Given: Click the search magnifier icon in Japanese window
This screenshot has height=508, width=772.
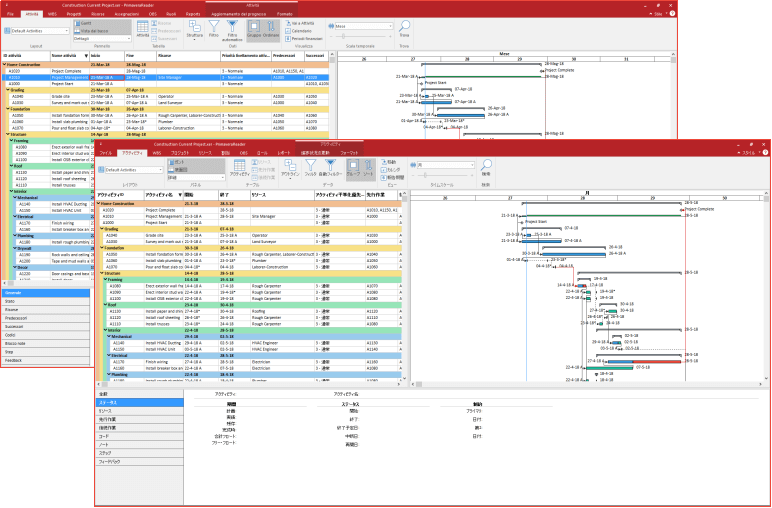Looking at the screenshot, I should [486, 164].
